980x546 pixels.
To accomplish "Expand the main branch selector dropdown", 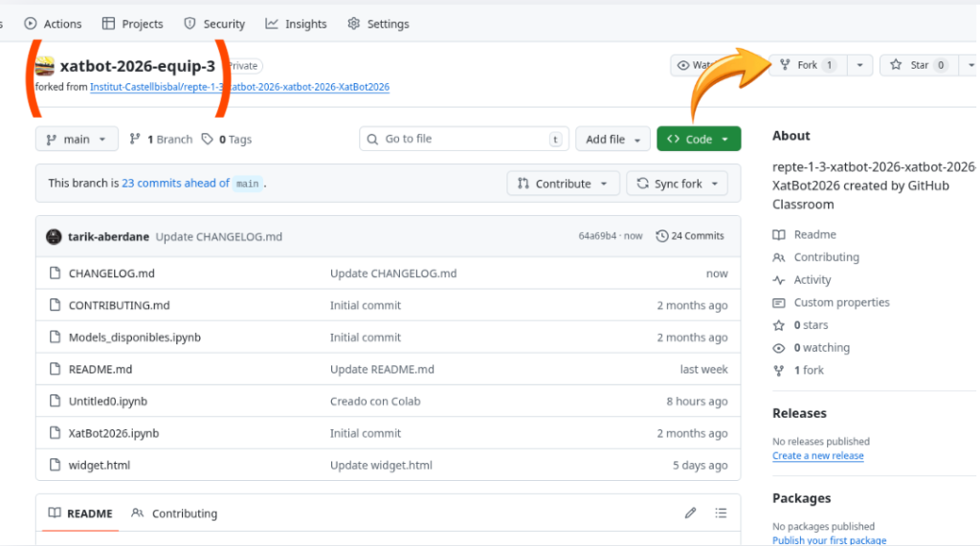I will coord(77,140).
